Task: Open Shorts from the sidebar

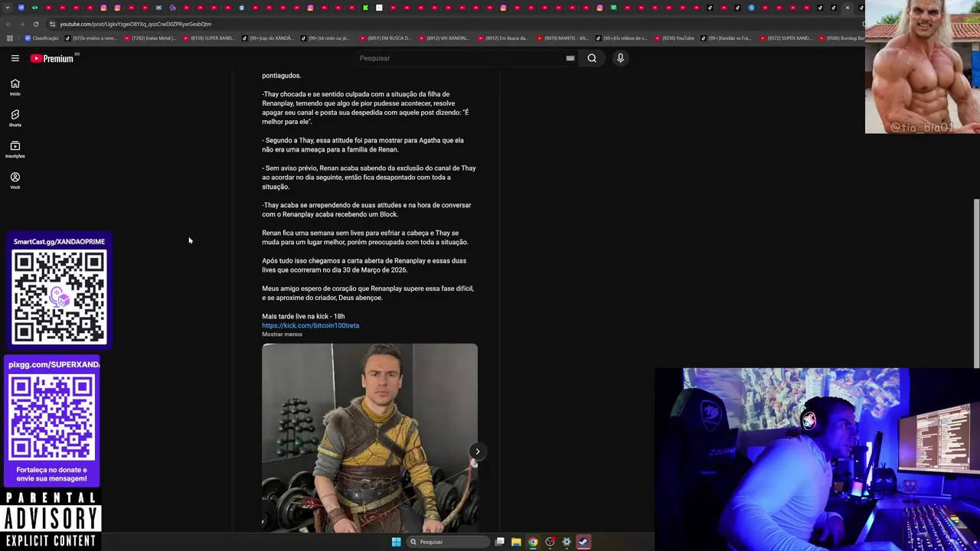Action: 15,119
